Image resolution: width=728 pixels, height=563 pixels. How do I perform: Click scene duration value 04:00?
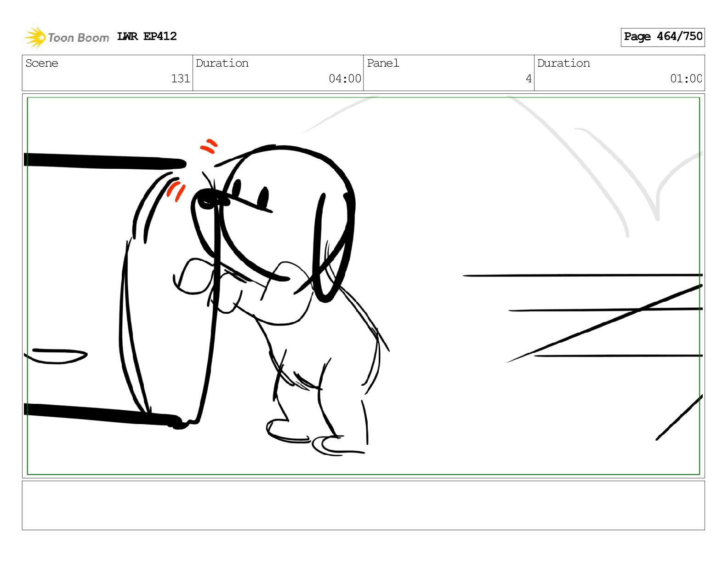tap(345, 79)
